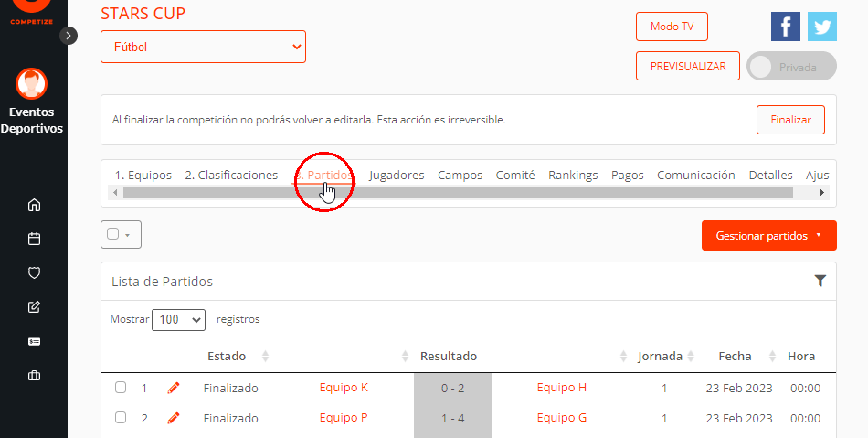Check the box for match 2
Viewport: 868px width, 438px height.
click(121, 418)
